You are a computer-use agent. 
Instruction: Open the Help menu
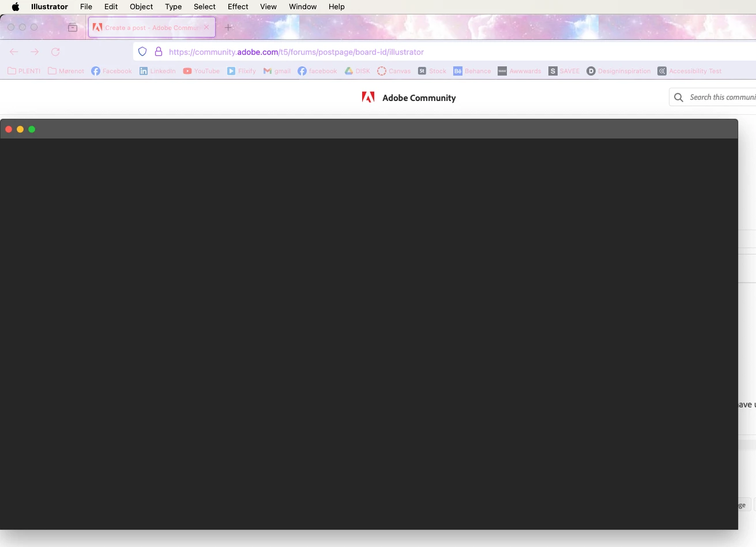pyautogui.click(x=337, y=7)
